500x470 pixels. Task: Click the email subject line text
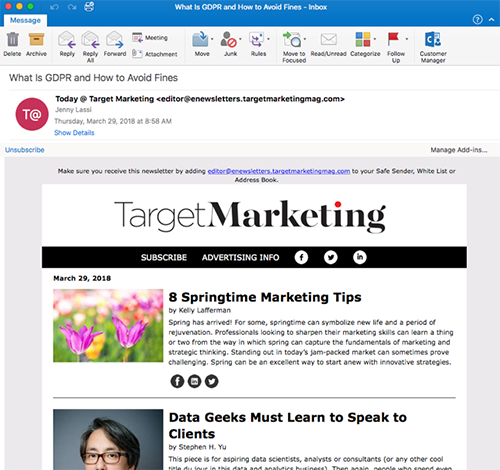coord(93,78)
